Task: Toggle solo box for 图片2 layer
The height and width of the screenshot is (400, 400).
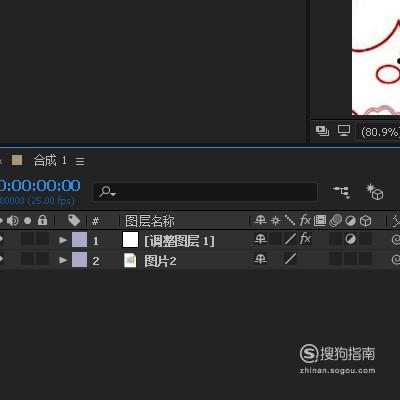Action: pos(28,259)
